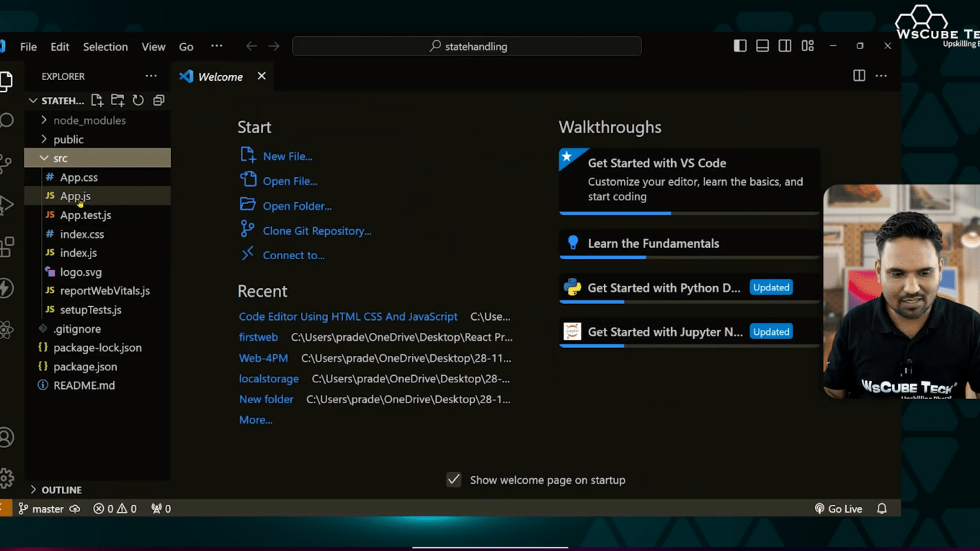Screen dimensions: 980x551
Task: Collapse all folders in explorer
Action: click(x=159, y=100)
